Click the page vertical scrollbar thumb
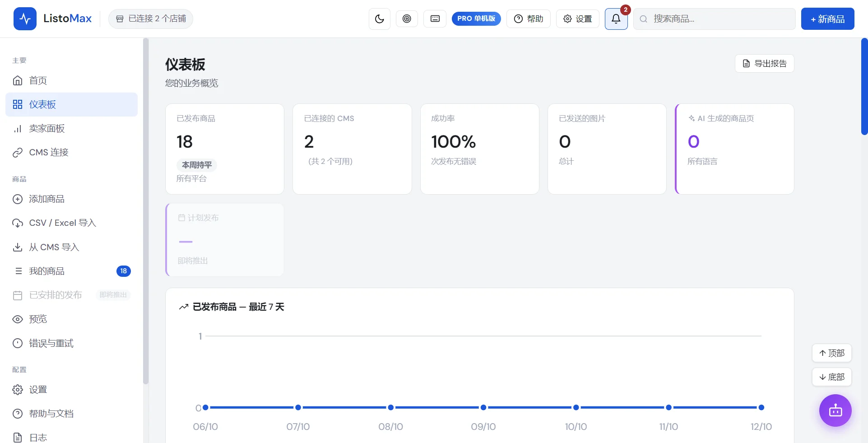The height and width of the screenshot is (443, 868). pyautogui.click(x=864, y=87)
